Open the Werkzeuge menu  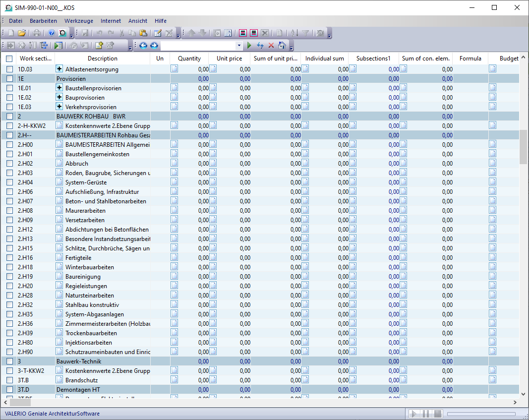[x=79, y=21]
